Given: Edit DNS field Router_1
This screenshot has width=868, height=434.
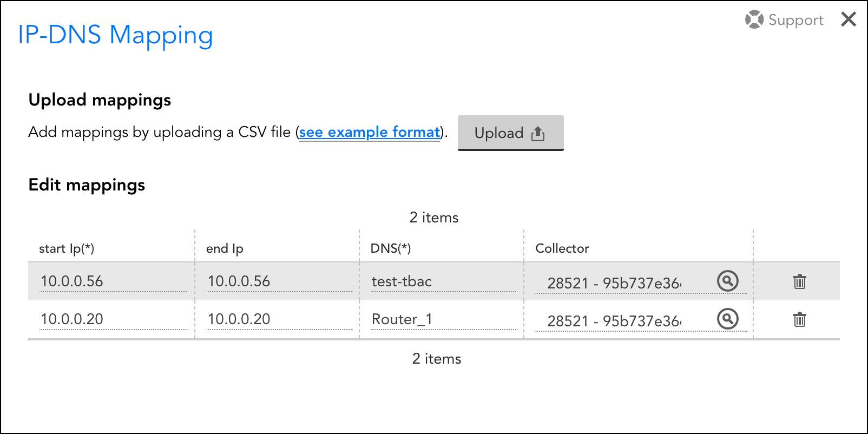Looking at the screenshot, I should click(x=444, y=319).
